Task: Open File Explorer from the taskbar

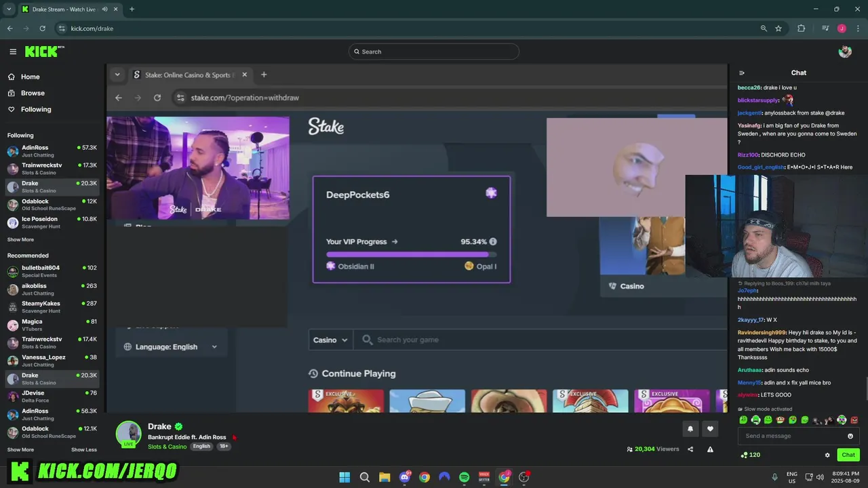Action: (x=384, y=477)
